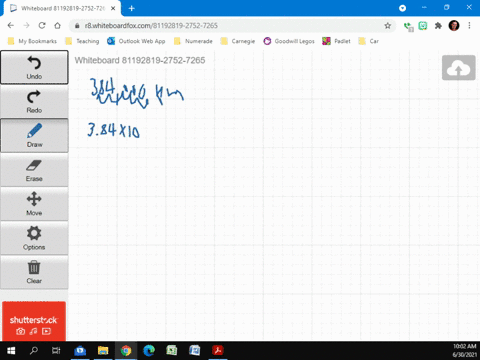Screen dimensions: 480x360
Task: Click the Redo arrow button
Action: [34, 101]
